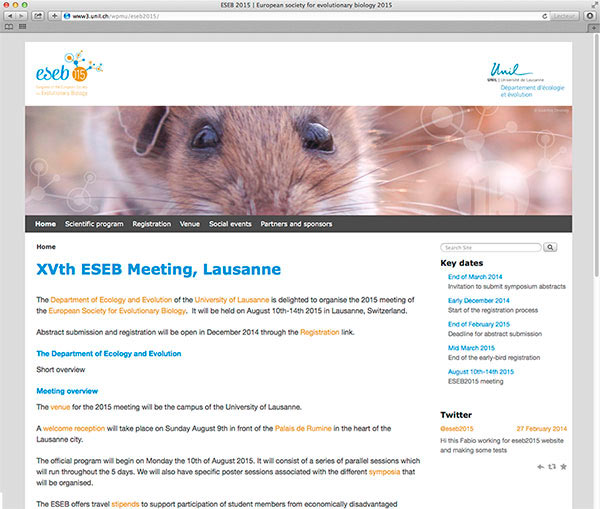Click the Home breadcrumb text

[46, 247]
